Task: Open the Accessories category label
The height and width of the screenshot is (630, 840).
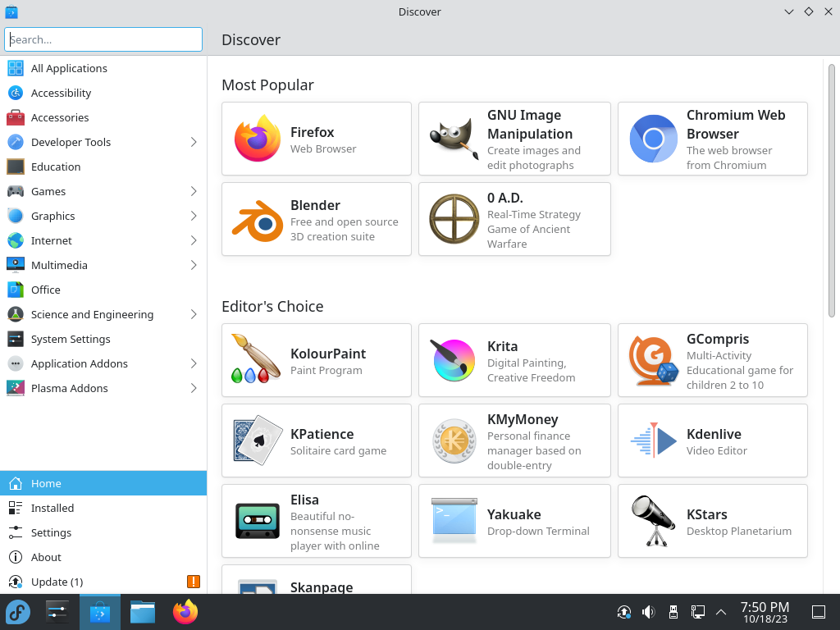Action: pyautogui.click(x=60, y=117)
